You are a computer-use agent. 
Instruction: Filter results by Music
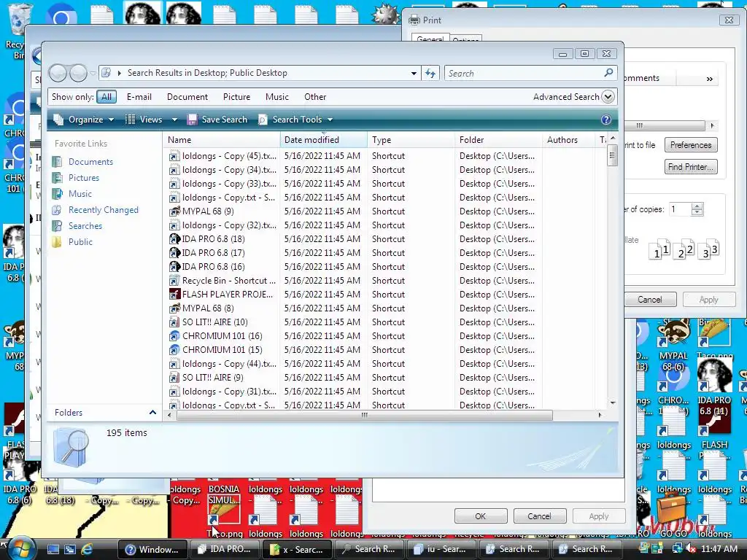pos(276,97)
